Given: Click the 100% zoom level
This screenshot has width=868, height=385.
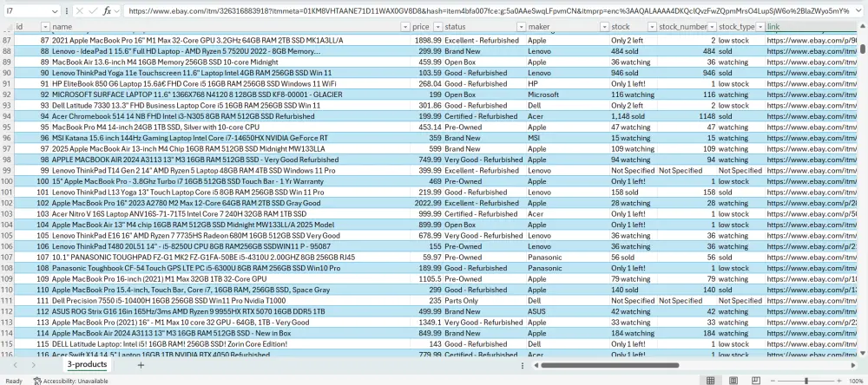Looking at the screenshot, I should 856,381.
